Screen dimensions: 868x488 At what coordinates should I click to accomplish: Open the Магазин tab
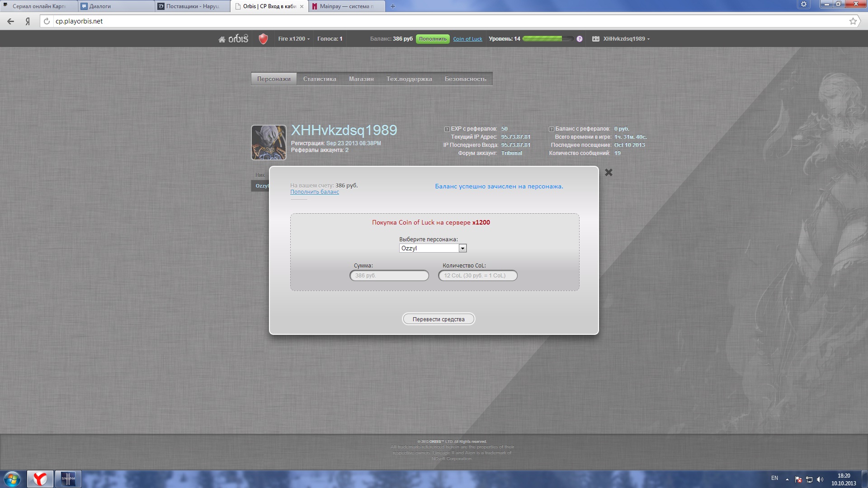pyautogui.click(x=361, y=79)
